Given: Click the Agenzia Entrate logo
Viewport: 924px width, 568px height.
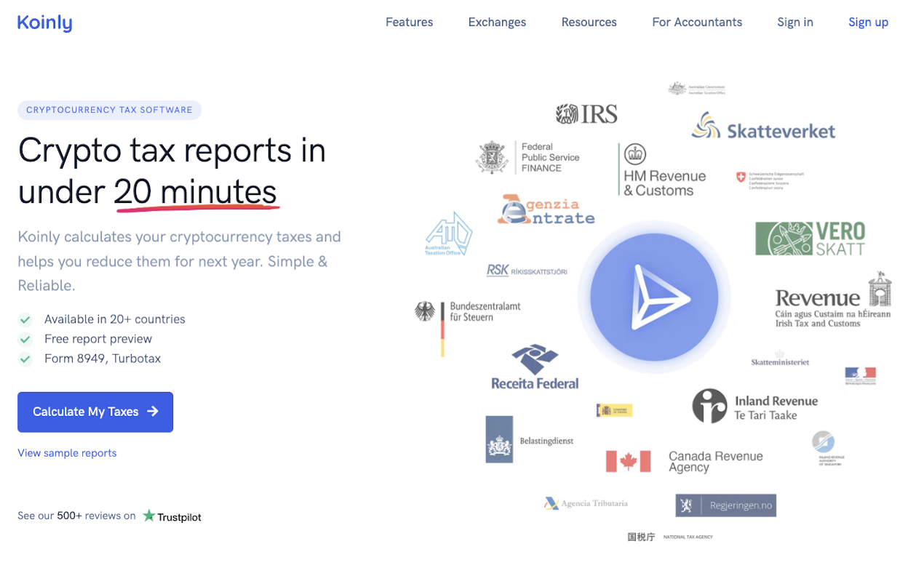Looking at the screenshot, I should click(546, 209).
